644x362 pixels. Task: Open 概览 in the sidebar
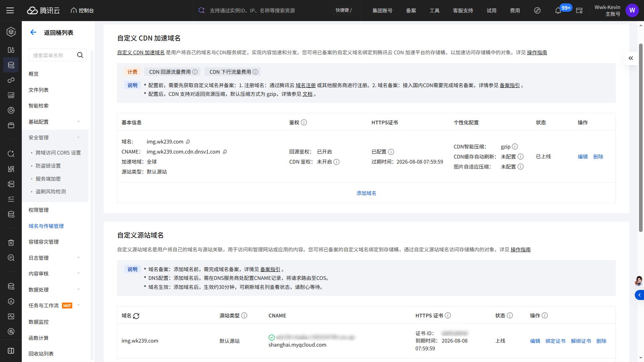coord(34,74)
